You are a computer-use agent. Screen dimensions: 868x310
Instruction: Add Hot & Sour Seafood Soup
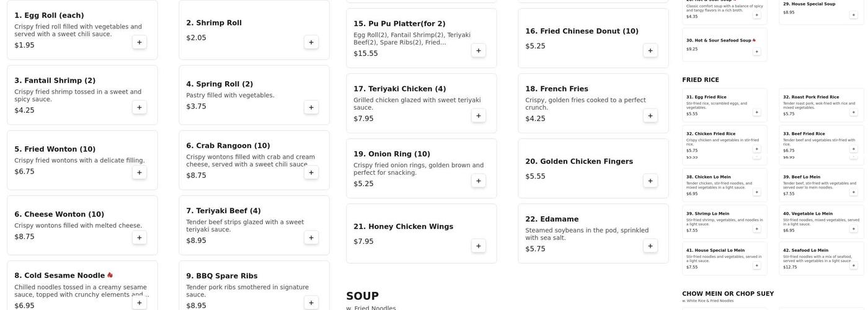click(x=756, y=51)
